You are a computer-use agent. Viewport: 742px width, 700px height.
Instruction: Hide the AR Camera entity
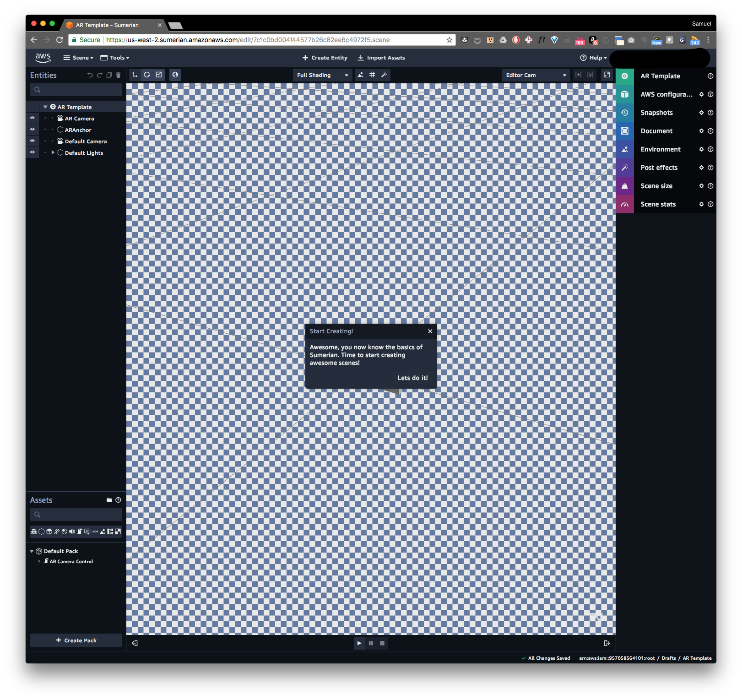32,118
